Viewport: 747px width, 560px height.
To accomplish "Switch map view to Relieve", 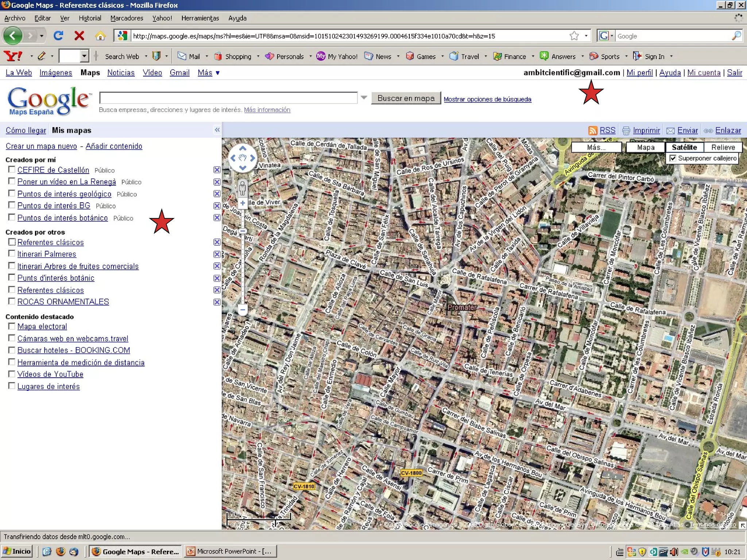I will tap(723, 147).
